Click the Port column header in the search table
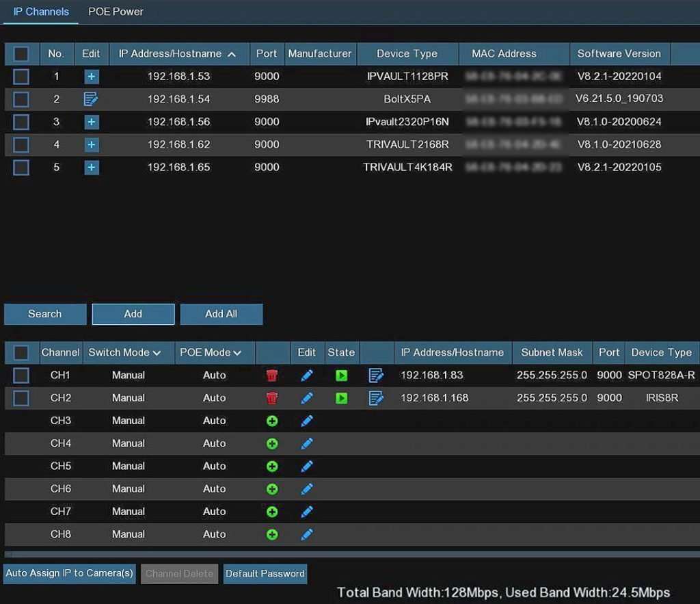The width and height of the screenshot is (700, 604). [267, 54]
